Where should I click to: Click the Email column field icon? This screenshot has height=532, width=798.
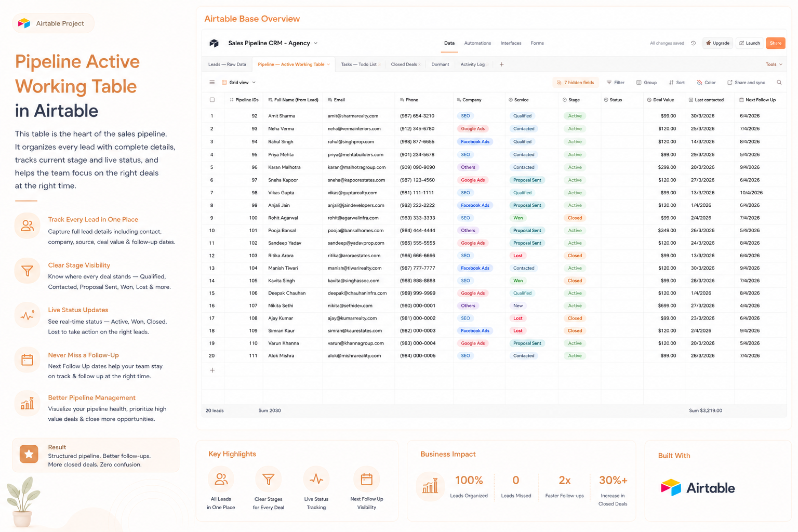click(x=330, y=100)
